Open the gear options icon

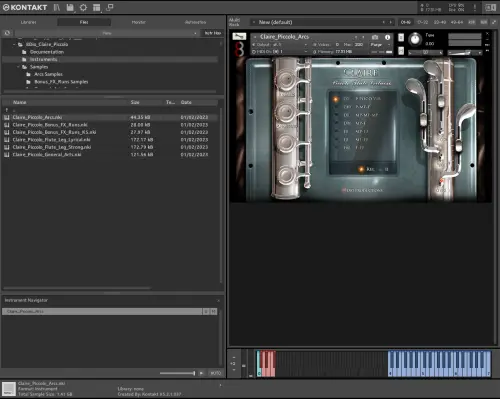(x=83, y=7)
